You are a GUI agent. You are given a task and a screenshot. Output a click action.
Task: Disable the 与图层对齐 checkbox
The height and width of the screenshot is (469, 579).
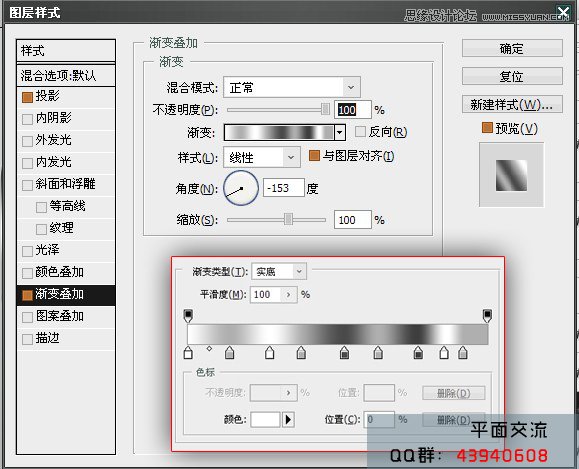pos(314,156)
